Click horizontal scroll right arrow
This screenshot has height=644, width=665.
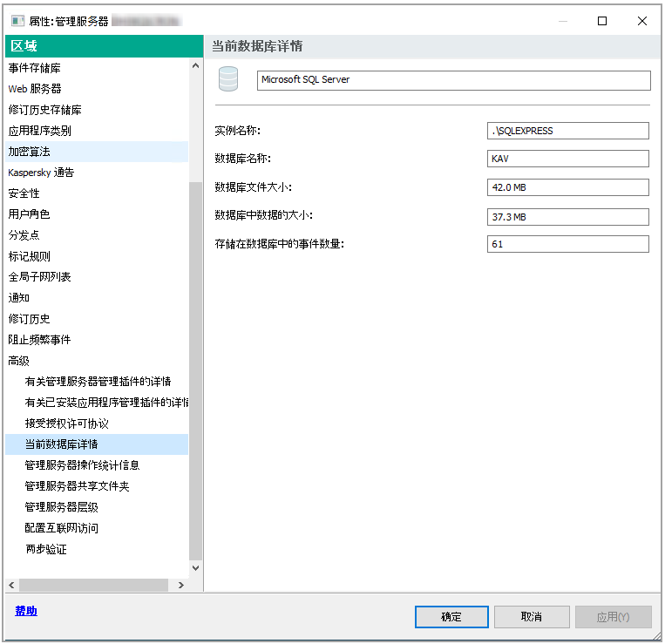click(181, 585)
